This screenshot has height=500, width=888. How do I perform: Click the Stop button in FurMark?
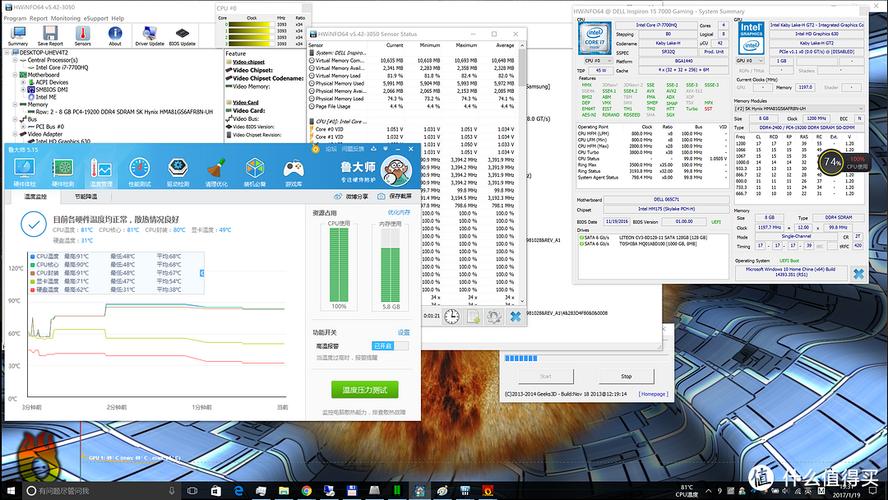click(x=626, y=376)
